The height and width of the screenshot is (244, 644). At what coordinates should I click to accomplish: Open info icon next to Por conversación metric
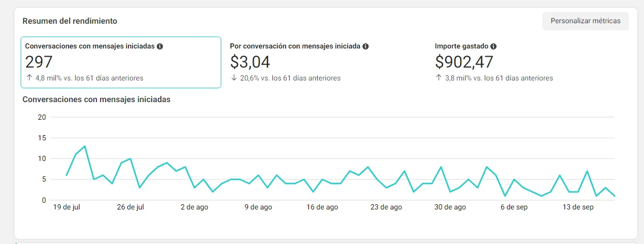[x=366, y=46]
